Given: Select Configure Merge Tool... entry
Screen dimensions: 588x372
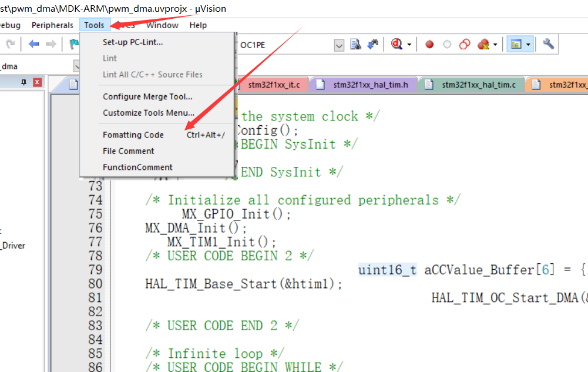Looking at the screenshot, I should (x=157, y=97).
